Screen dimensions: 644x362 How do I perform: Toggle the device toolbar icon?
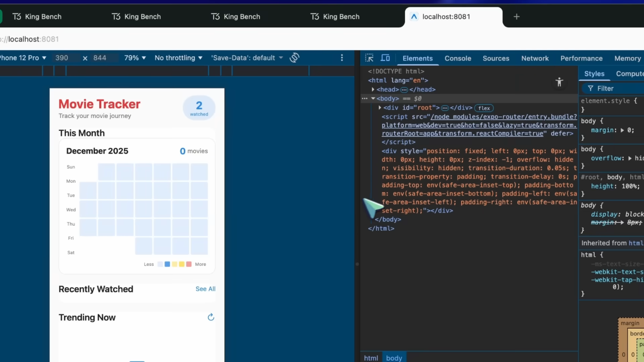386,58
